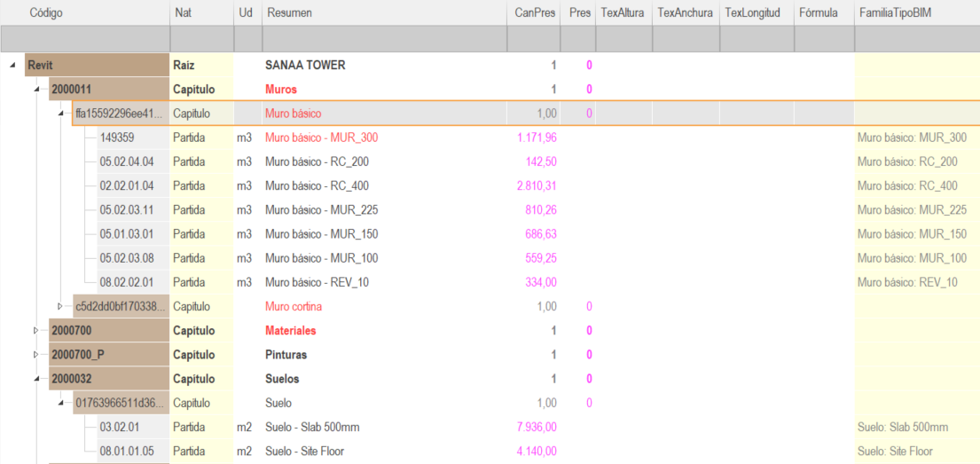980x464 pixels.
Task: Expand the Muro cortina subchapter
Action: coord(60,306)
